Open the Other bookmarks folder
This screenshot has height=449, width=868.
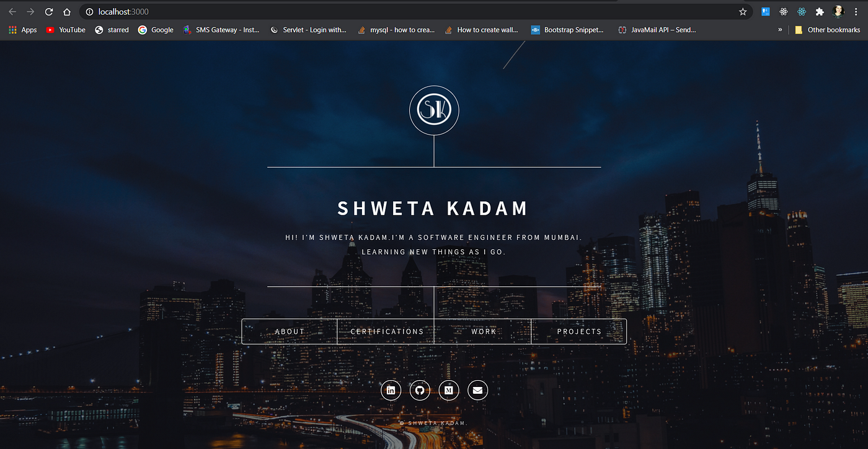tap(827, 30)
